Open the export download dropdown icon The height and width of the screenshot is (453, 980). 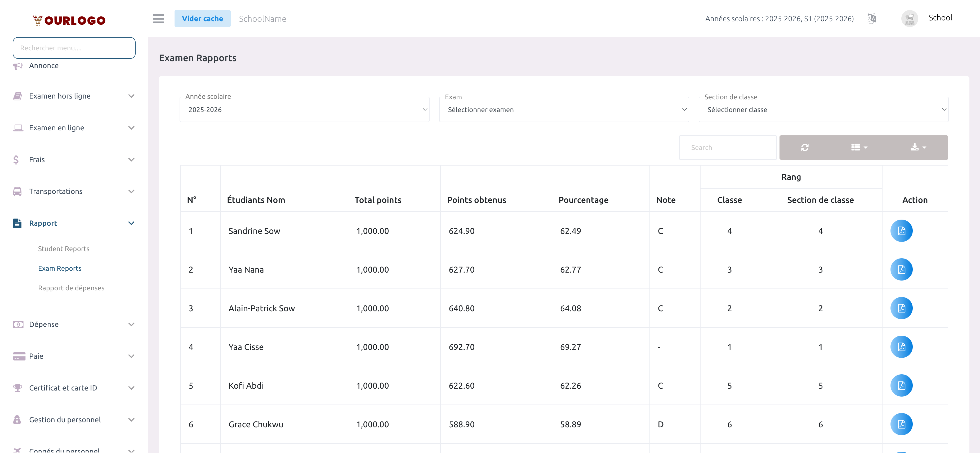point(918,148)
